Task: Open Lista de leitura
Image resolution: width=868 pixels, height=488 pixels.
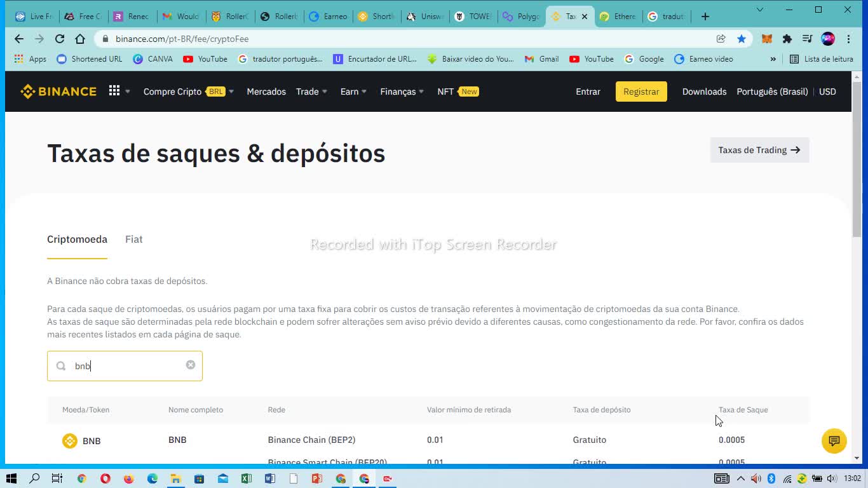Action: [x=822, y=59]
